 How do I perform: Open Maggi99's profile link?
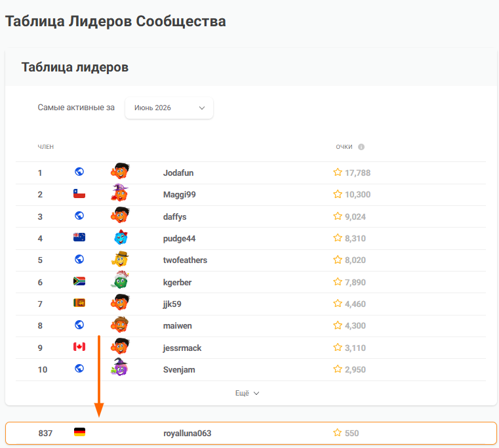pyautogui.click(x=180, y=195)
